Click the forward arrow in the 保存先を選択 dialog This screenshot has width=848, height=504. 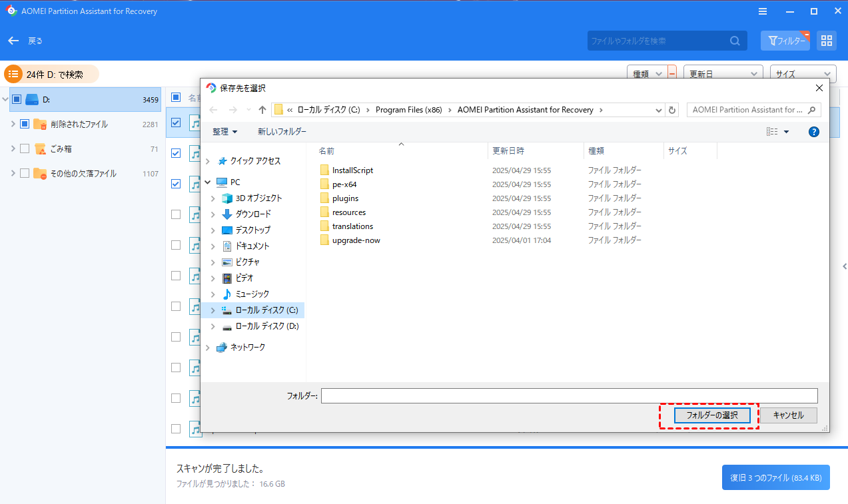(x=232, y=110)
